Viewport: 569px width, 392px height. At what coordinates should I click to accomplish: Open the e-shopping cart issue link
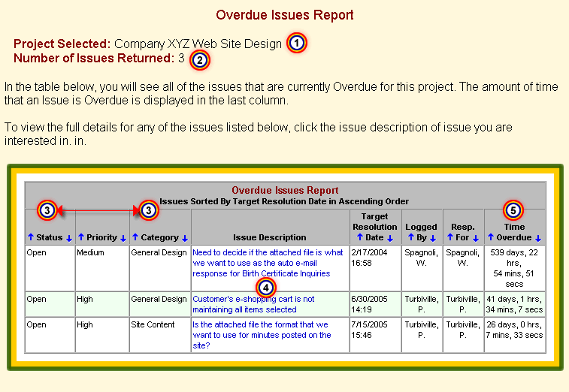[x=253, y=304]
